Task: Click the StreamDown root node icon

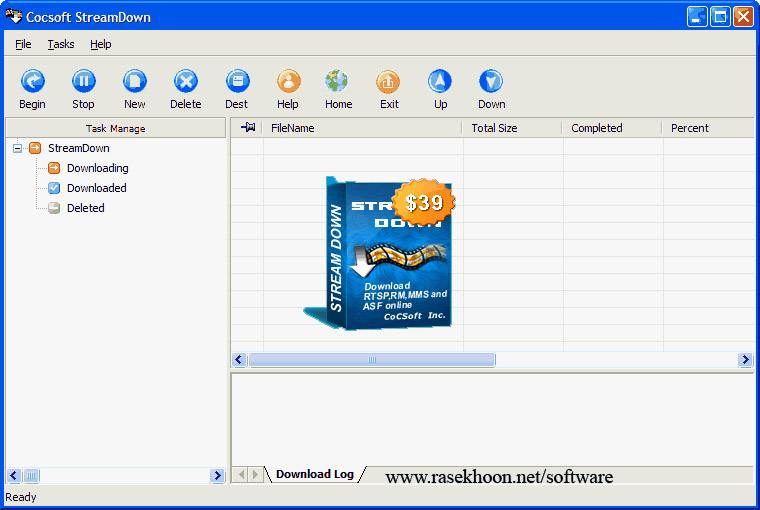Action: tap(35, 148)
